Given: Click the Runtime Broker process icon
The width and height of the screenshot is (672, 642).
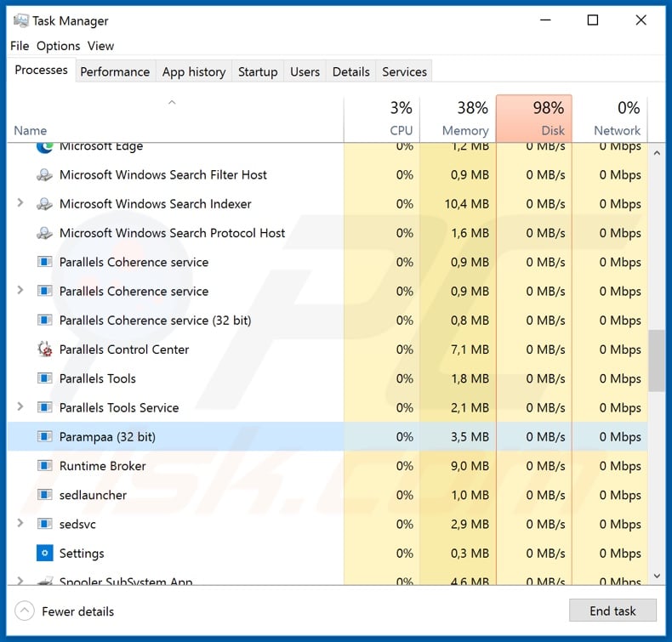Looking at the screenshot, I should pyautogui.click(x=44, y=465).
